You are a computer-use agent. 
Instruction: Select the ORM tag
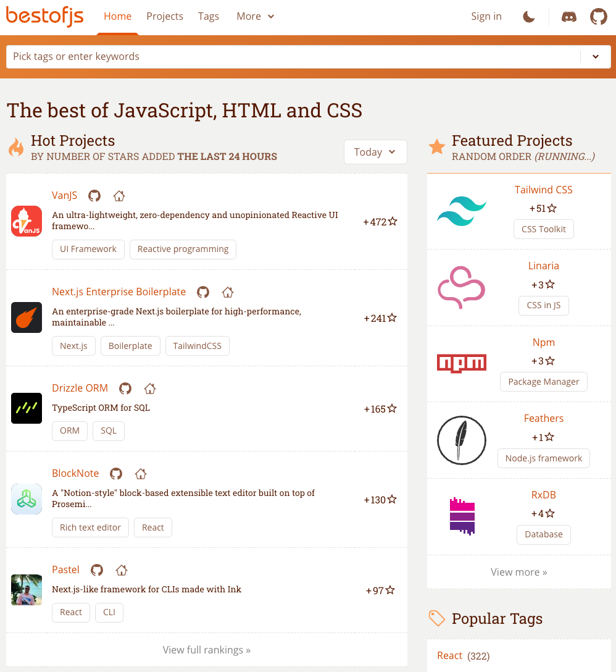(x=70, y=430)
